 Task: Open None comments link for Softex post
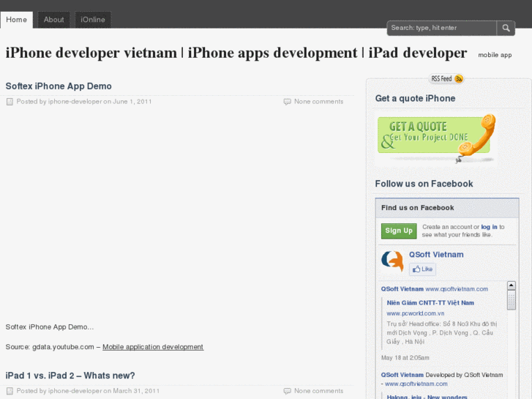(318, 102)
